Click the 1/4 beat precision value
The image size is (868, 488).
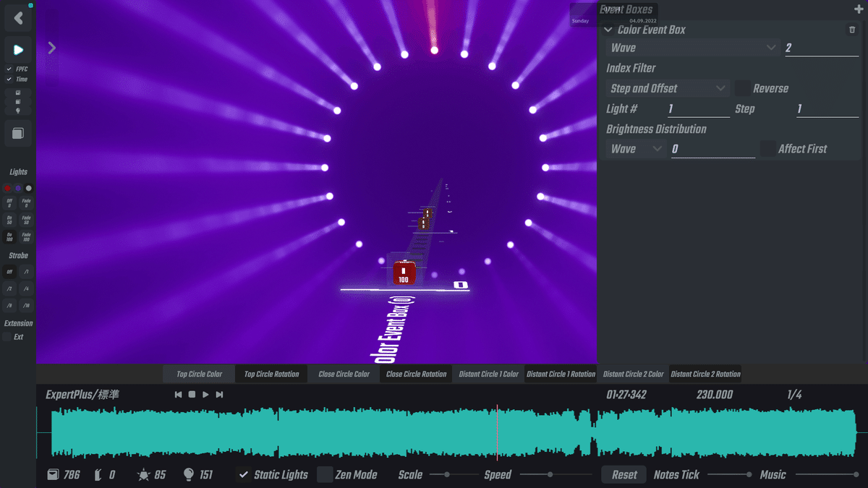(794, 395)
